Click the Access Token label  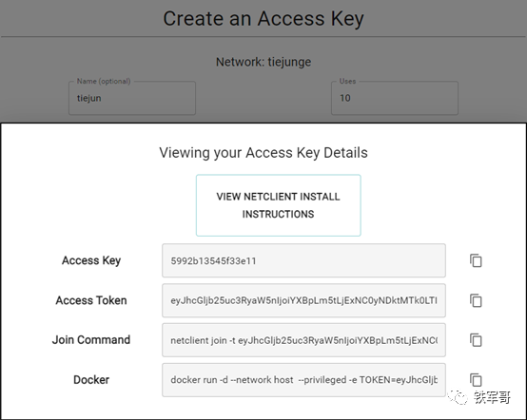click(91, 300)
